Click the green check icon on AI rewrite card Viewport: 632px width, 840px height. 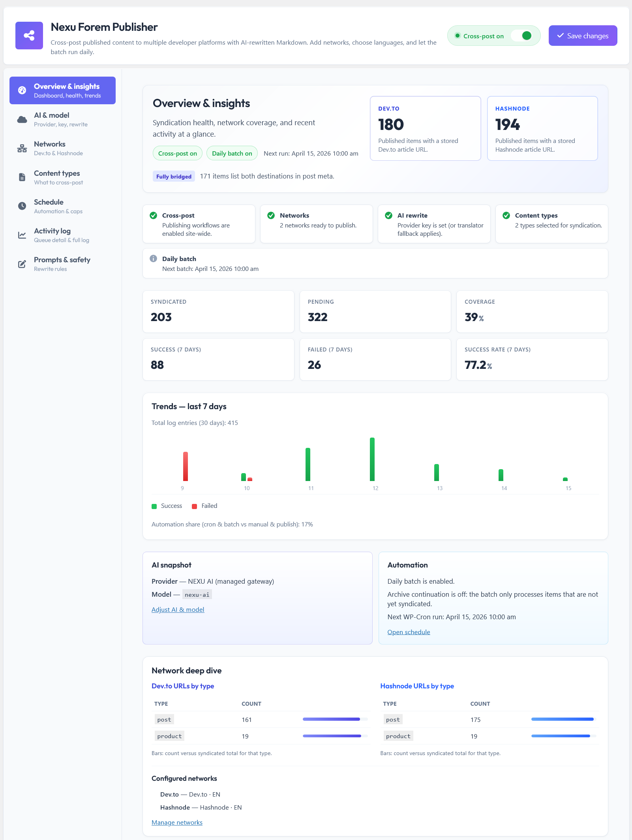[x=389, y=215]
